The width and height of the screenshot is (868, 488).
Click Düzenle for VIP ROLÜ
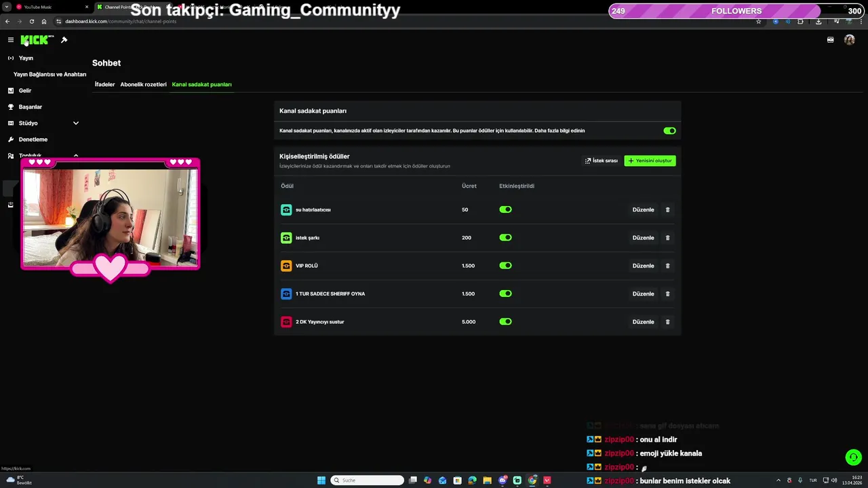coord(643,266)
